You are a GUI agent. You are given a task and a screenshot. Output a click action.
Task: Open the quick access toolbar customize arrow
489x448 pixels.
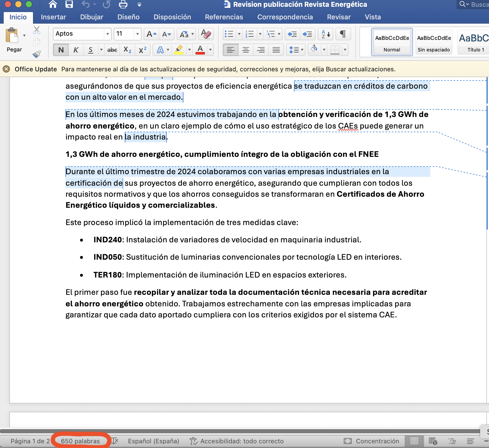(139, 5)
